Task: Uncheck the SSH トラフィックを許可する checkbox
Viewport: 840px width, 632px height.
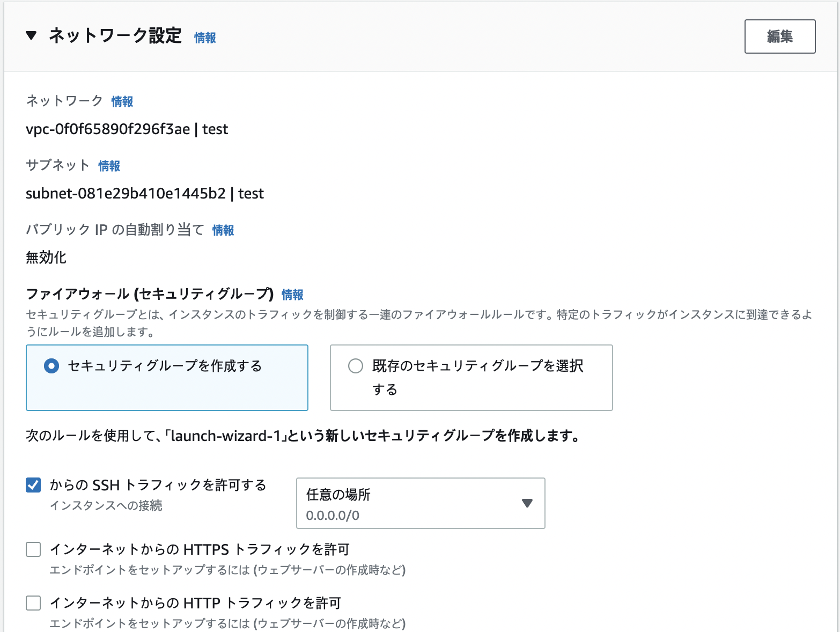Action: pyautogui.click(x=33, y=484)
